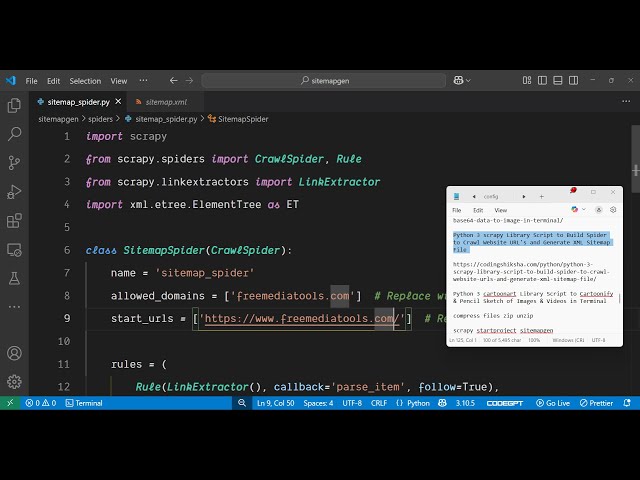Add a new tab in Notepad
This screenshot has height=480, width=640.
click(542, 197)
